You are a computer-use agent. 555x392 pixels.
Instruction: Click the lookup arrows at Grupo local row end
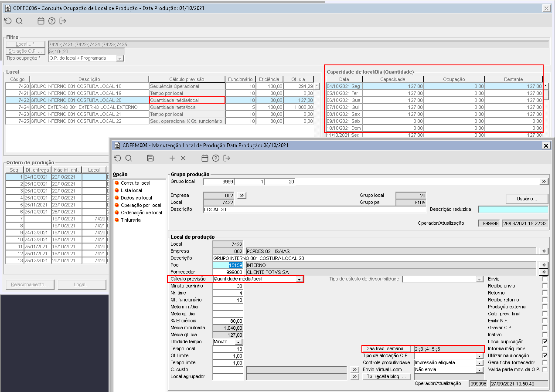point(544,182)
